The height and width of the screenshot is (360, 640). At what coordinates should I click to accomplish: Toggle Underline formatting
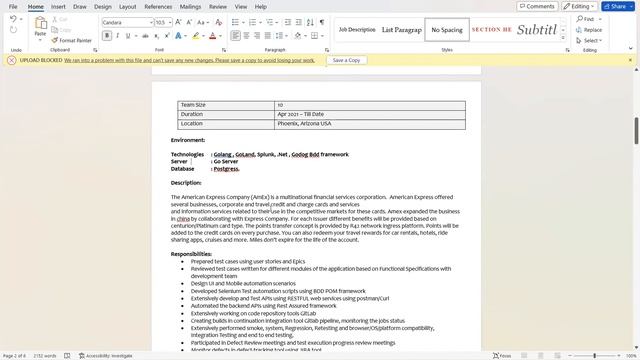coord(128,36)
